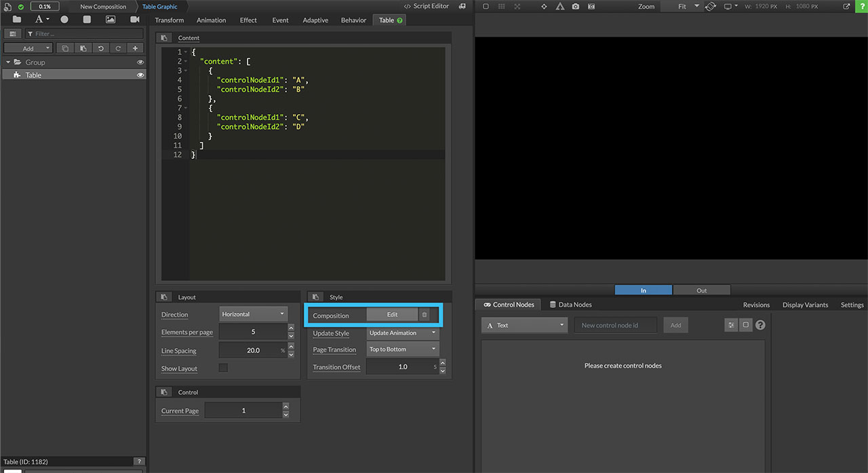This screenshot has height=473, width=868.
Task: Open the Effect tab
Action: pos(248,20)
